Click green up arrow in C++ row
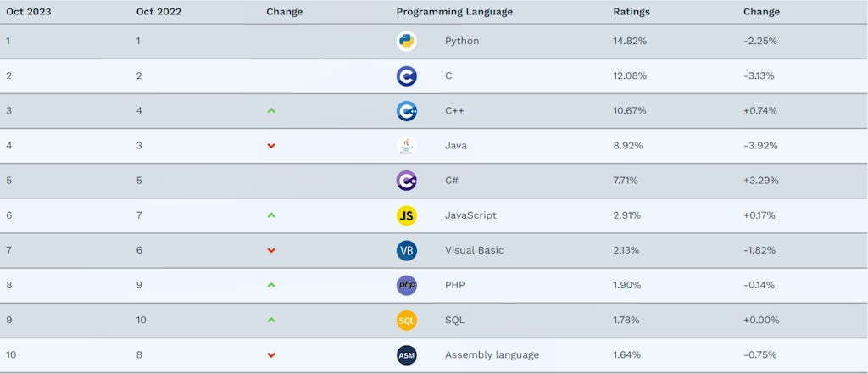 pyautogui.click(x=271, y=111)
